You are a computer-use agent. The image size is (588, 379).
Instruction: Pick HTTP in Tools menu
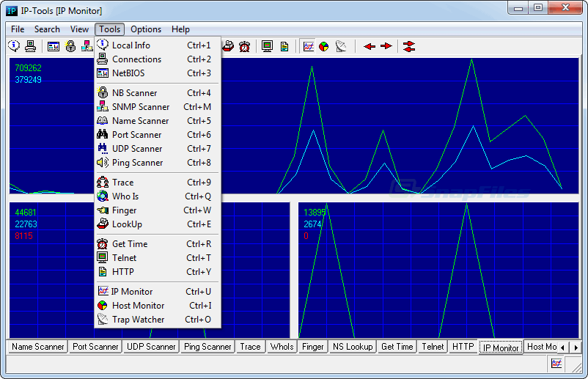coord(158,272)
